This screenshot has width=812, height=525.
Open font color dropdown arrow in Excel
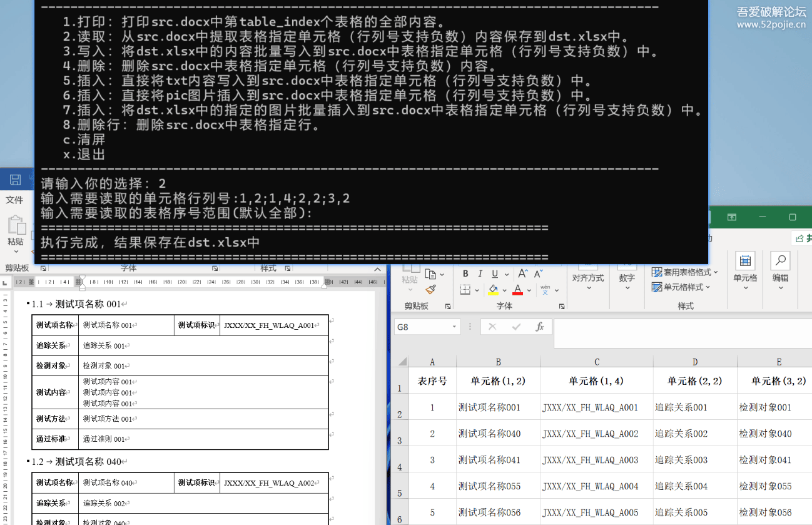point(529,290)
